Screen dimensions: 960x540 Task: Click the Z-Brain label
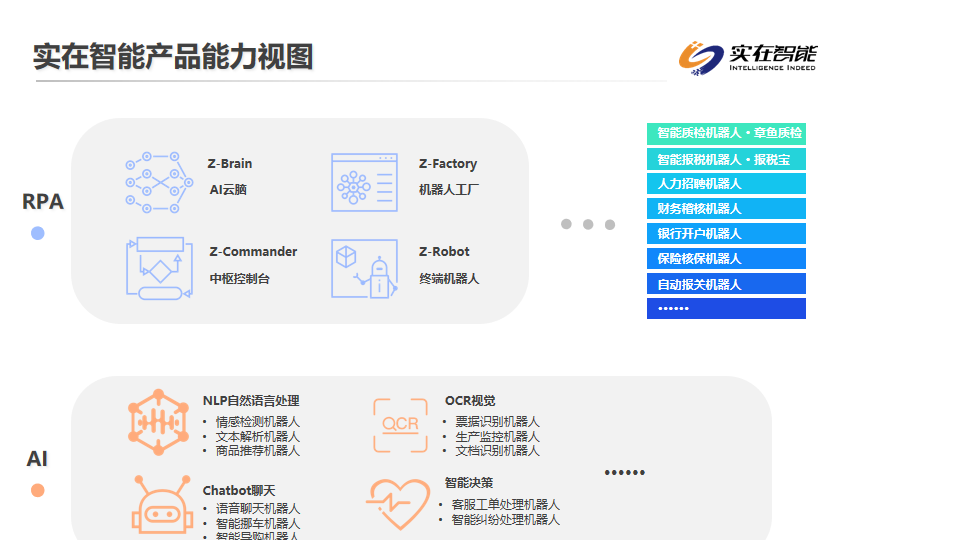pos(230,163)
